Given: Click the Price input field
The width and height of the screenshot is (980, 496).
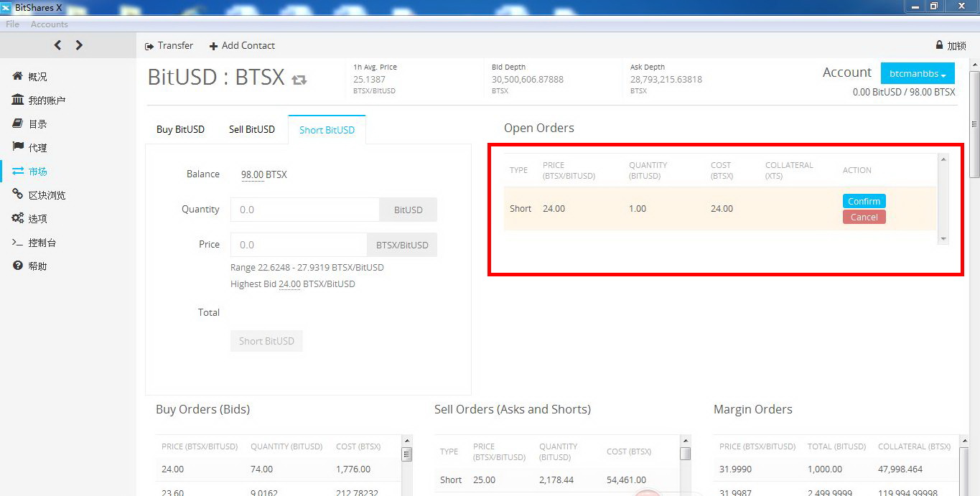Looking at the screenshot, I should click(299, 245).
